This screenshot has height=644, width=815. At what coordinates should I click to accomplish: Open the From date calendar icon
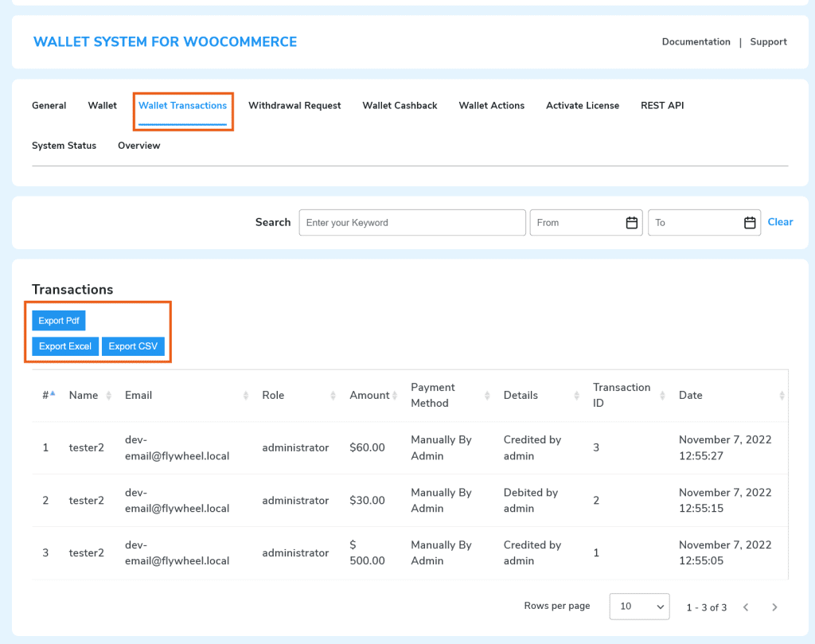632,223
